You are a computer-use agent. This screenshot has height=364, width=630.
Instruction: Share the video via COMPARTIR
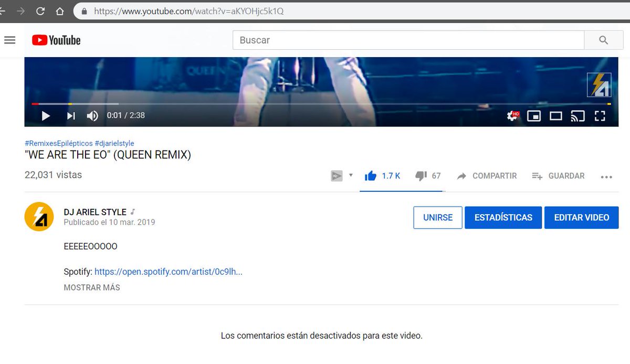point(487,176)
